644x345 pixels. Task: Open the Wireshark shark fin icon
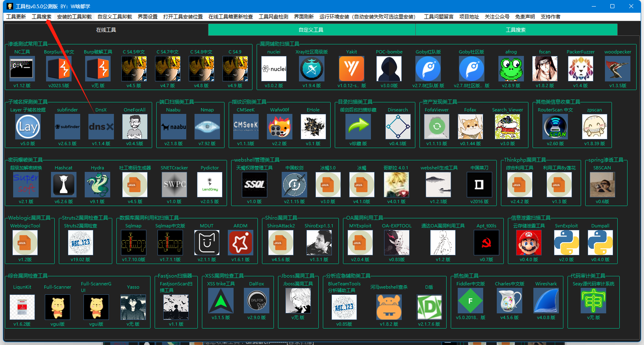pos(546,301)
